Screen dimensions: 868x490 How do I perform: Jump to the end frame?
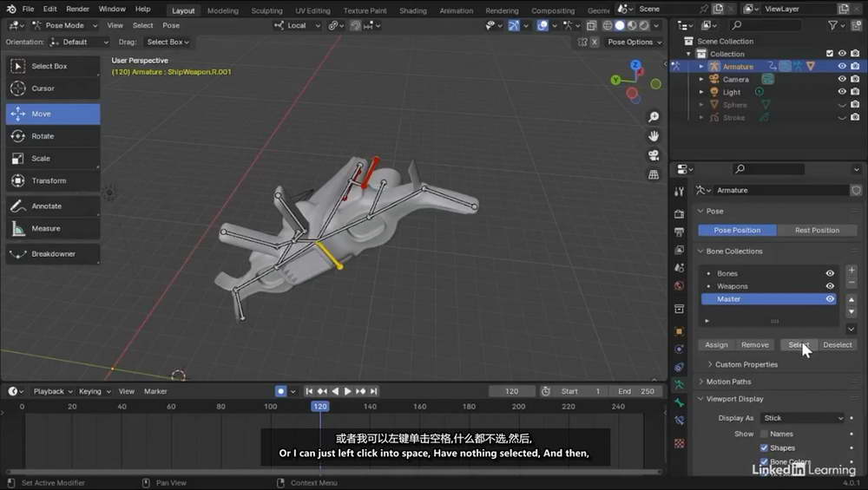374,391
